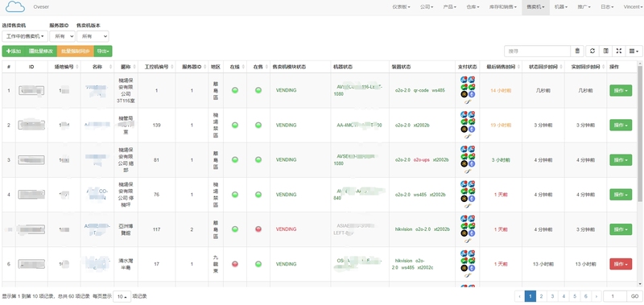
Task: Go to the previous page arrow
Action: tap(519, 296)
